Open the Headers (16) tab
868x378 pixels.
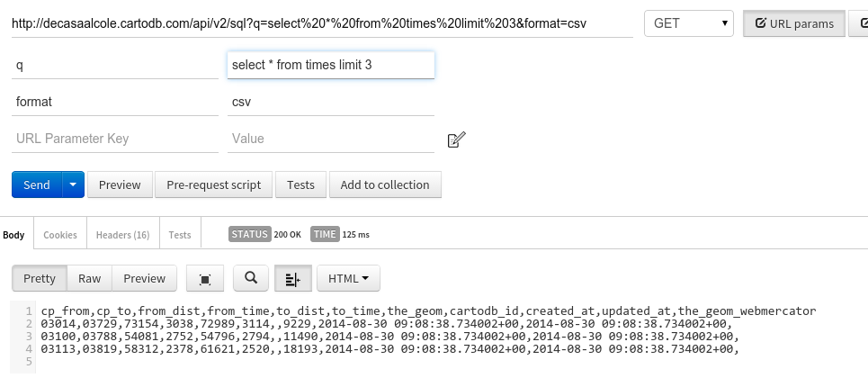pos(123,235)
